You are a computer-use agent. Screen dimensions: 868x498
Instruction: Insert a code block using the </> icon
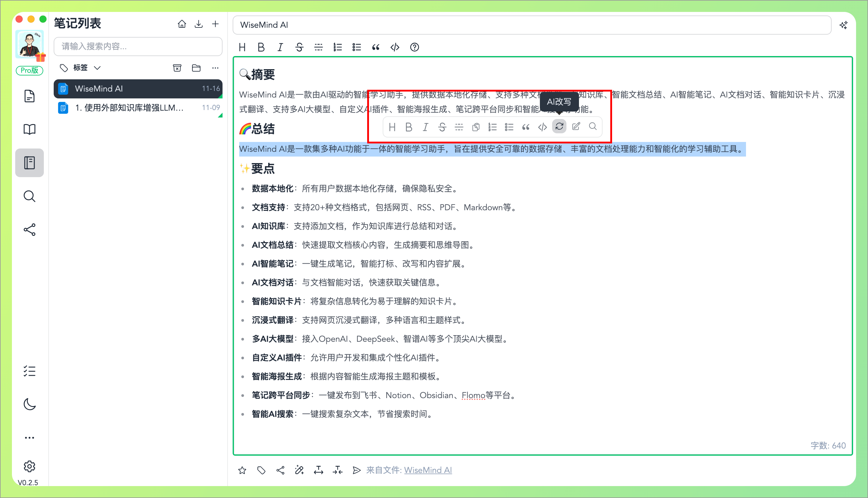[x=395, y=47]
